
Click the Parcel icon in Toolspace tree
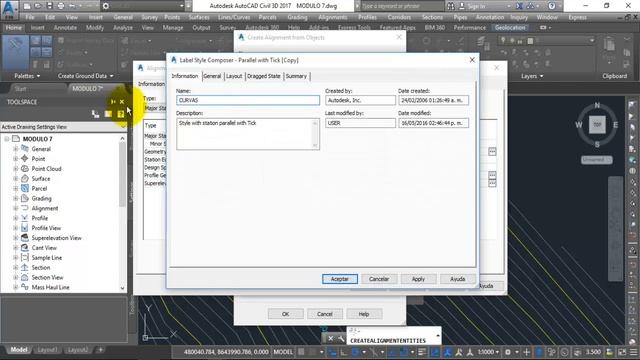[x=24, y=188]
